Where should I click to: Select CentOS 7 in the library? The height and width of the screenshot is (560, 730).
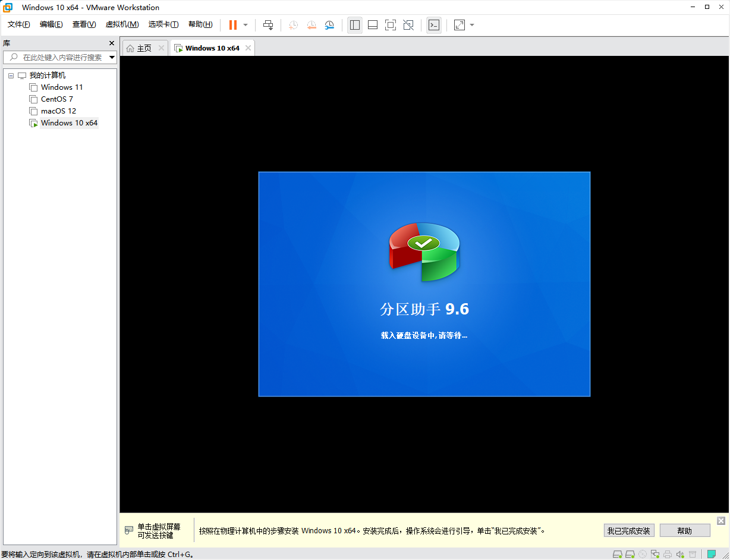point(57,99)
